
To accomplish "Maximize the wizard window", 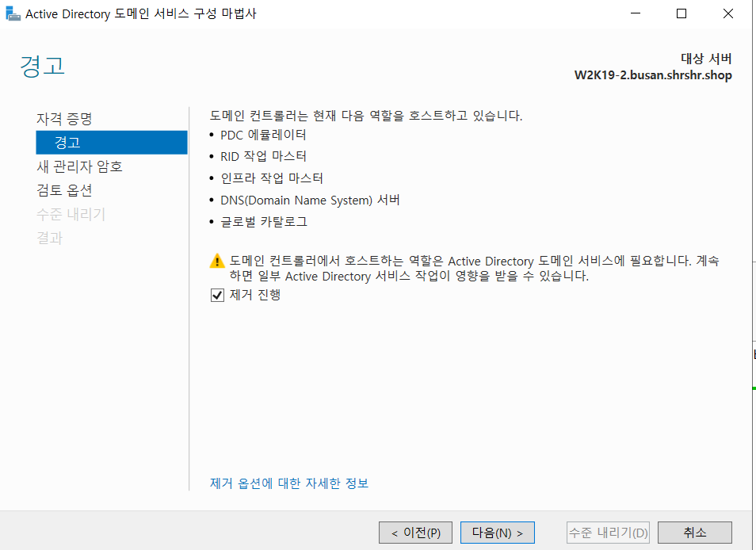I will pos(682,13).
